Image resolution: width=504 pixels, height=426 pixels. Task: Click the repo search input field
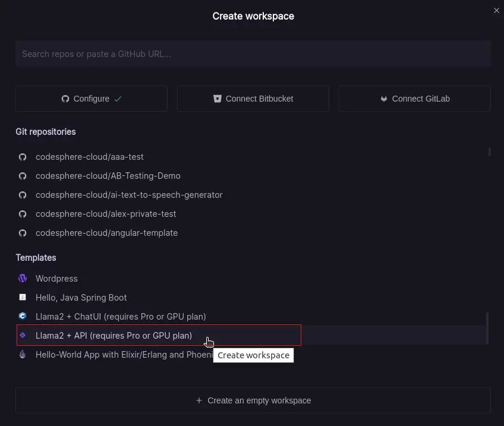[253, 53]
